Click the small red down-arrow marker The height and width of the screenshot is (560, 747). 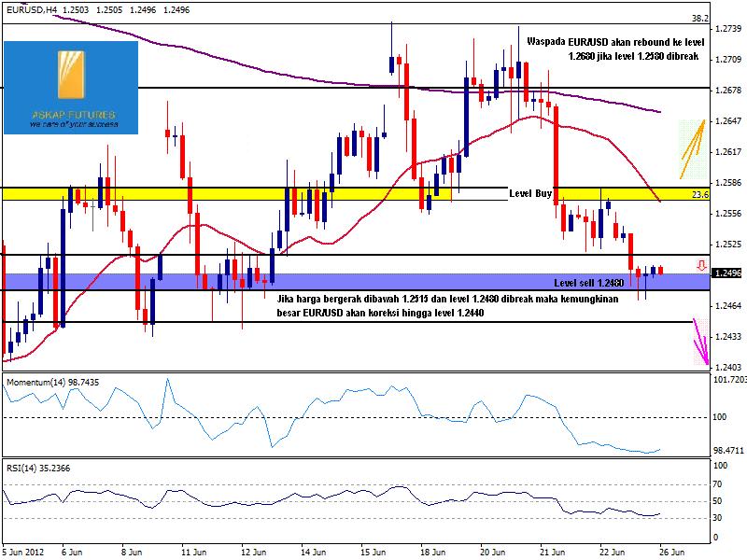701,266
